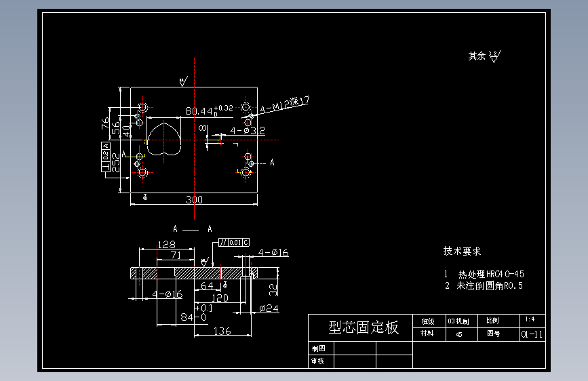Viewport: 588px width, 381px height.
Task: Click the material value 45
Action: tap(459, 334)
